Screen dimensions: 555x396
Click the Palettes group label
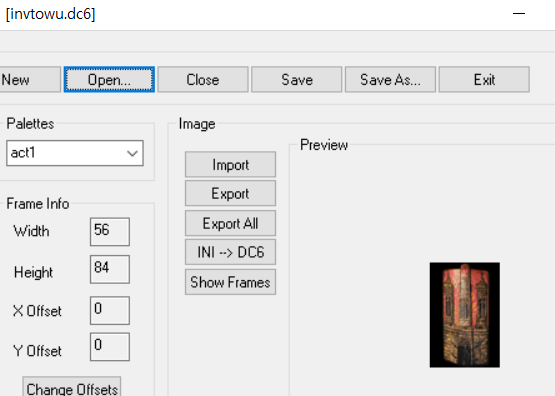click(30, 124)
